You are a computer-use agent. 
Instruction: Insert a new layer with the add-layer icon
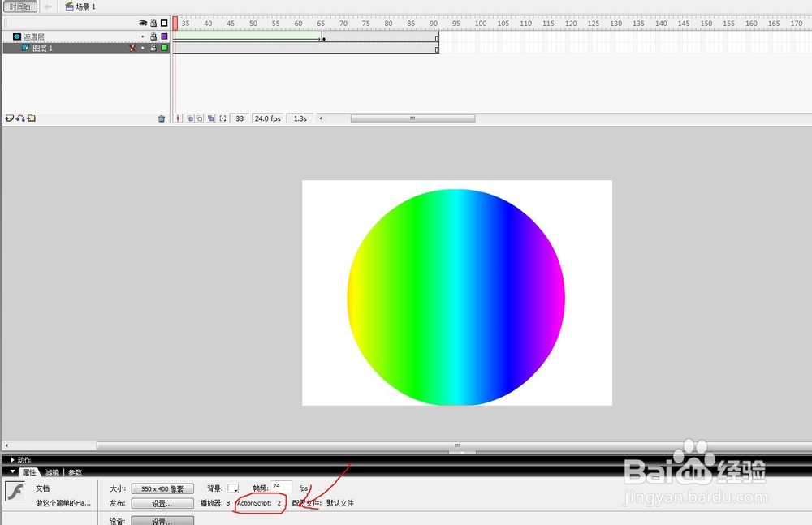(x=9, y=118)
